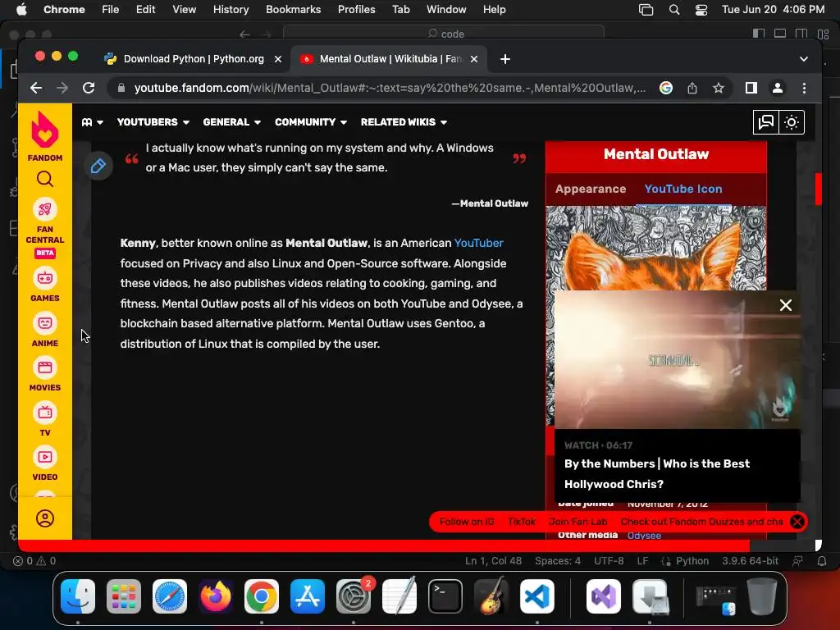Expand the GENERAL dropdown menu
Viewport: 840px width, 630px height.
pyautogui.click(x=232, y=122)
